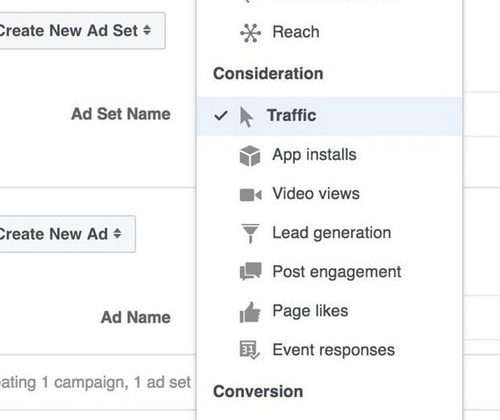Click the Ad Set Name field label
The height and width of the screenshot is (420, 500).
(x=121, y=114)
